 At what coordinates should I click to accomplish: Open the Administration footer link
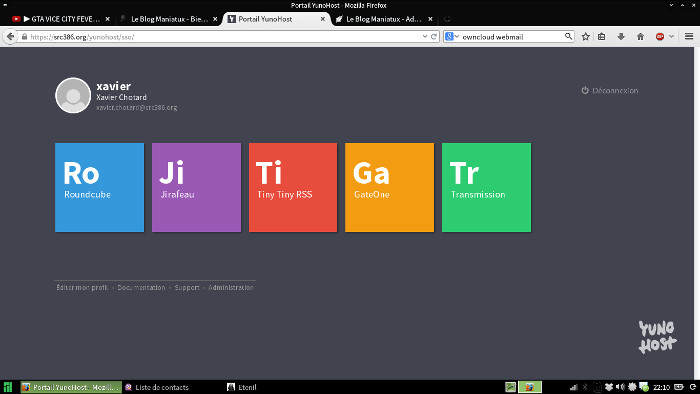(x=231, y=287)
